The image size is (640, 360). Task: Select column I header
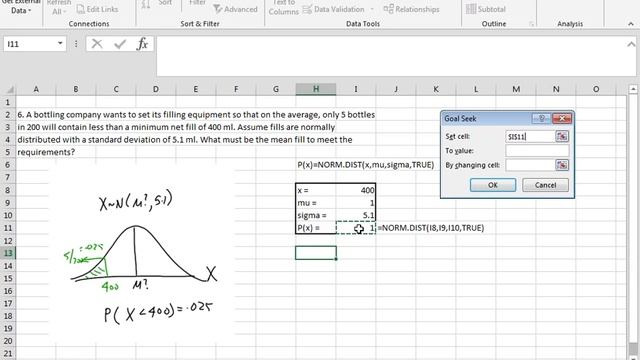click(356, 89)
